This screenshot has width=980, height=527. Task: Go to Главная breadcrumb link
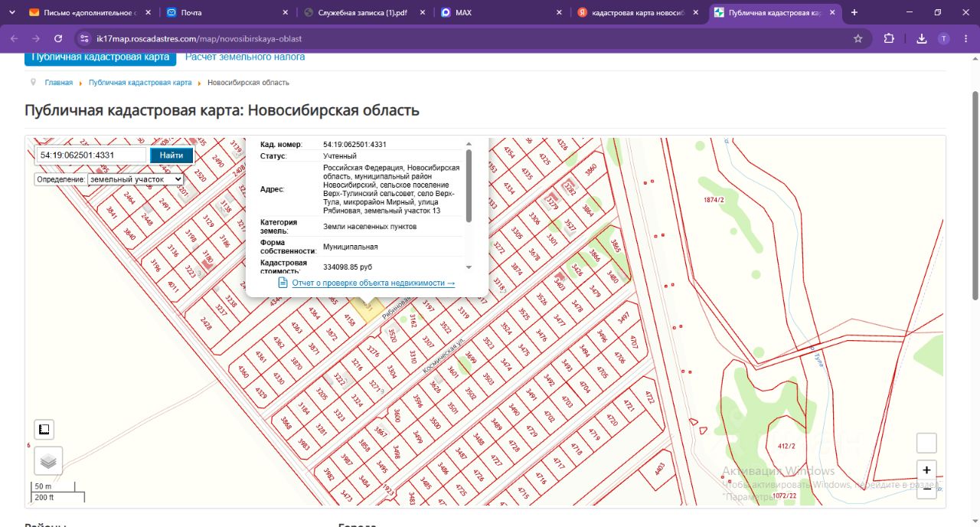pos(59,83)
